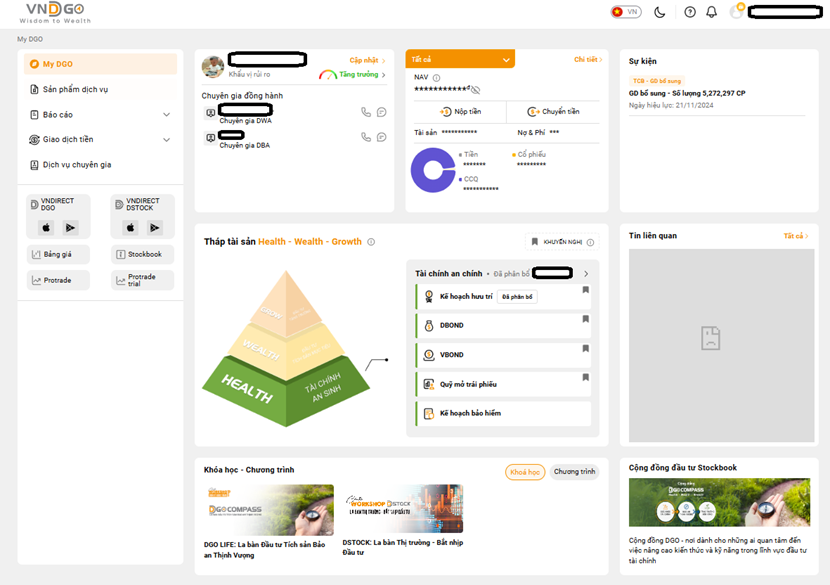Download VNDIRECT DSTOCK from Apple App Store

coord(130,228)
